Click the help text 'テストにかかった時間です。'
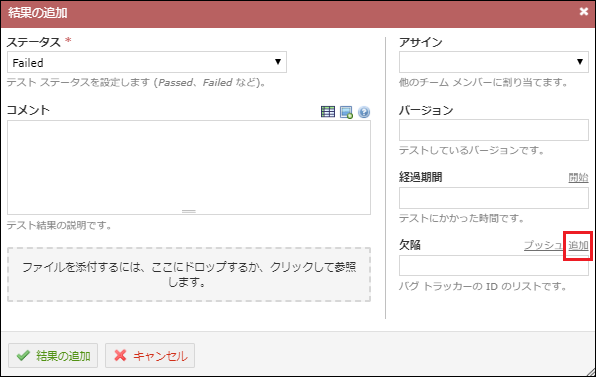 pos(461,219)
